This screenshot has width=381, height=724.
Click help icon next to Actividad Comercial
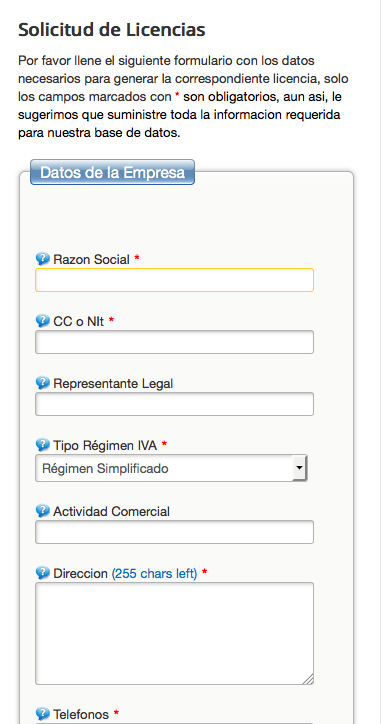[x=42, y=511]
